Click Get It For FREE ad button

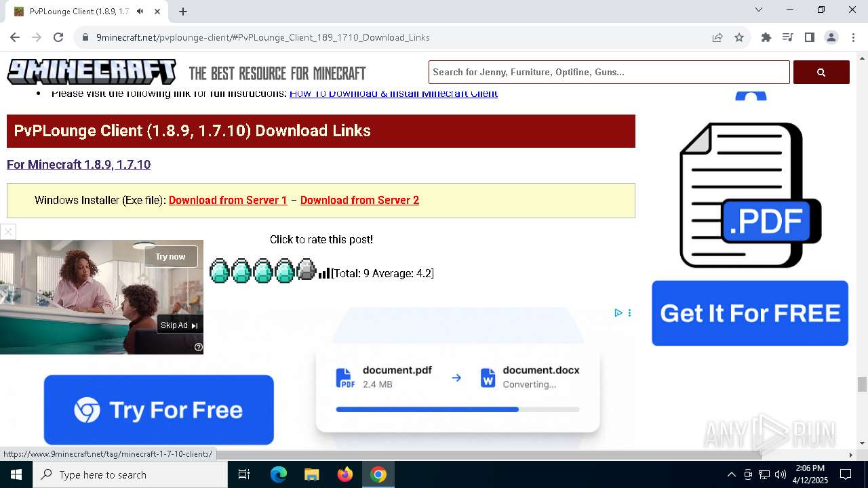coord(750,313)
